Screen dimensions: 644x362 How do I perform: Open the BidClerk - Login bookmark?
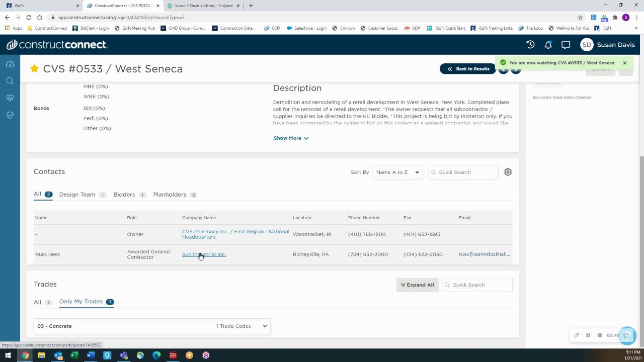[91, 28]
